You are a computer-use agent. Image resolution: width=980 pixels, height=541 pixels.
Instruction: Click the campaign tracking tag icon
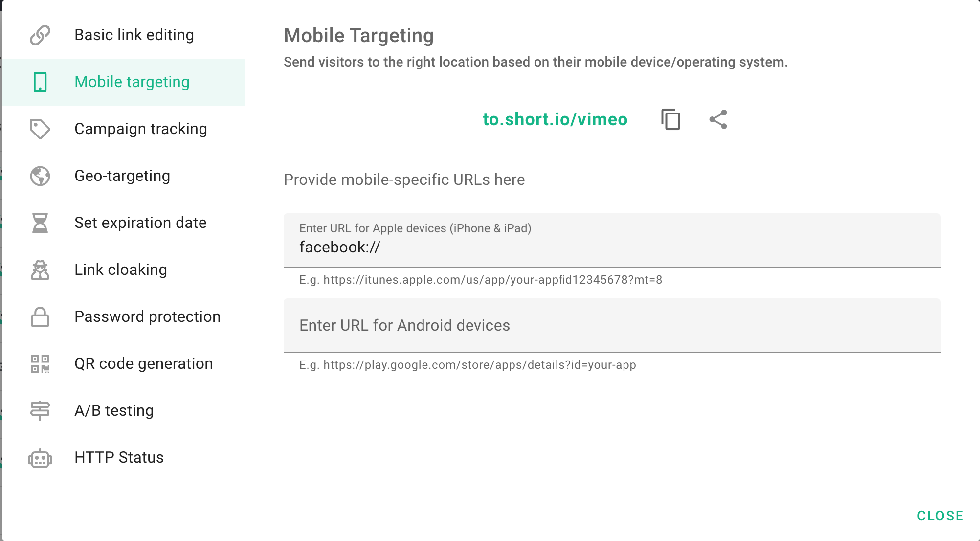tap(41, 129)
